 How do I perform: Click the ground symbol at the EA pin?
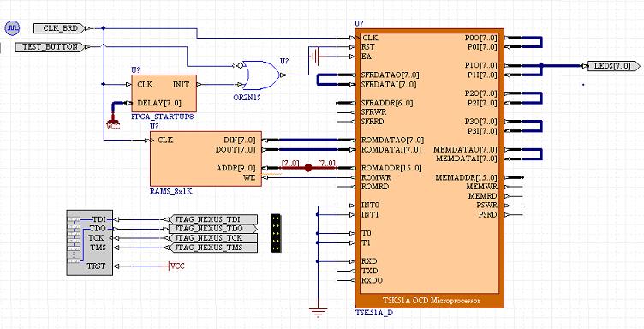[x=315, y=57]
